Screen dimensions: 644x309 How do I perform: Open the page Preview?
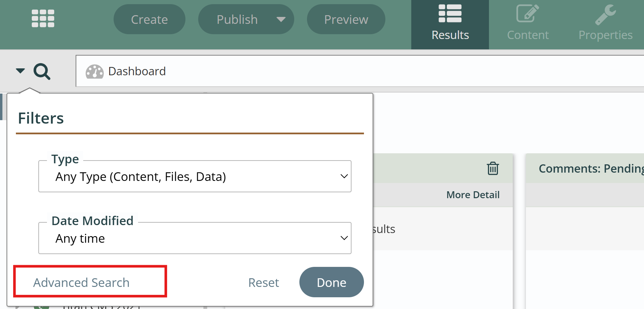click(x=346, y=19)
